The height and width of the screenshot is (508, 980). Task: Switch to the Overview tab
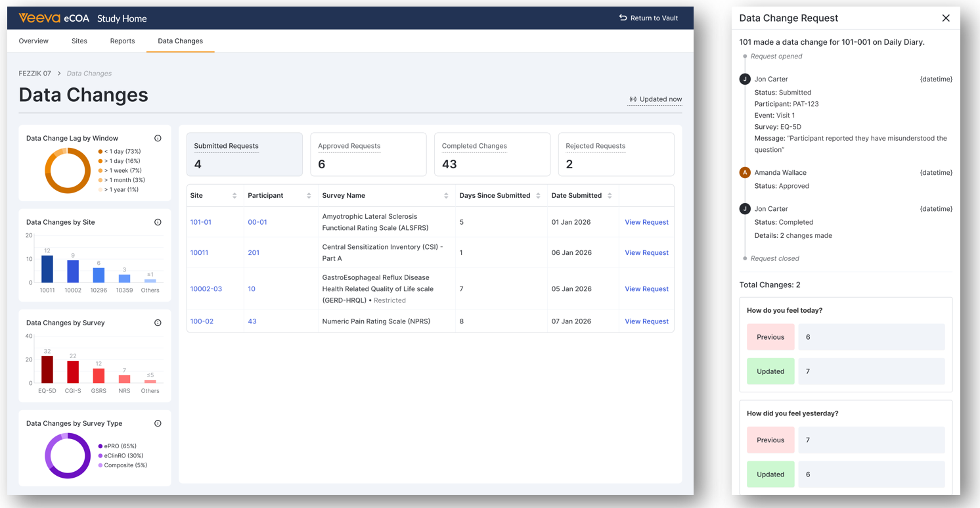[33, 41]
